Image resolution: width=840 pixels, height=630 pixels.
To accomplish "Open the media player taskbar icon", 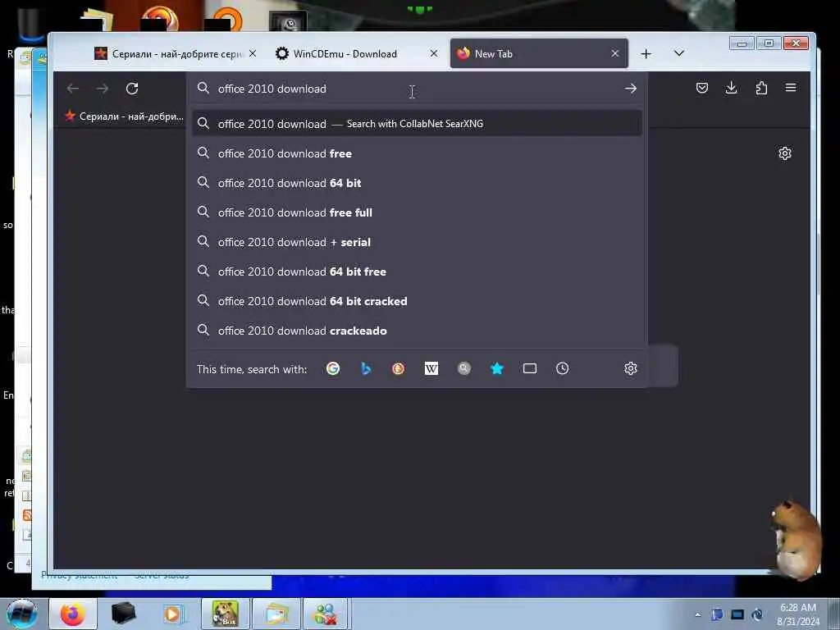I will [x=172, y=614].
